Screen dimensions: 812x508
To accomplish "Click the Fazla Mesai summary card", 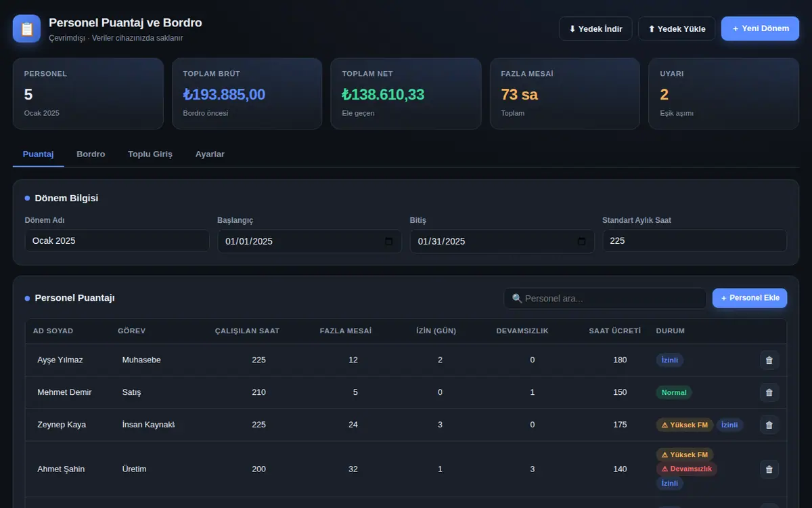I will 565,93.
